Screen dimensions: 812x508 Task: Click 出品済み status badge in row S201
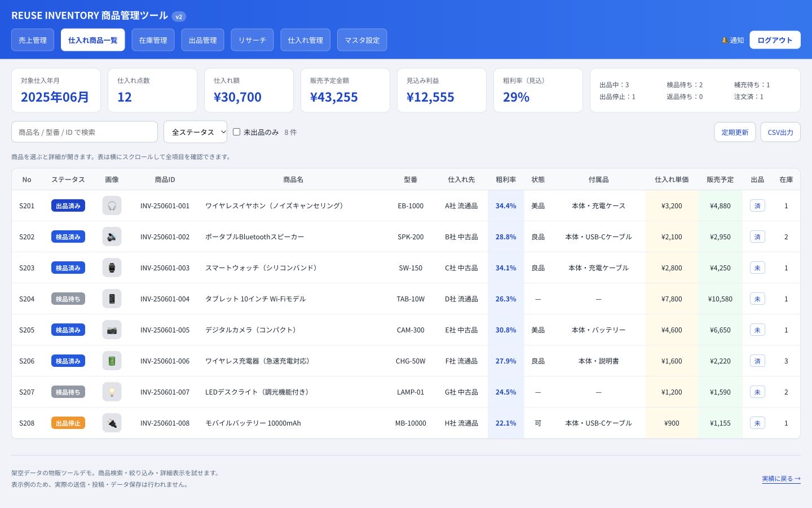click(68, 205)
